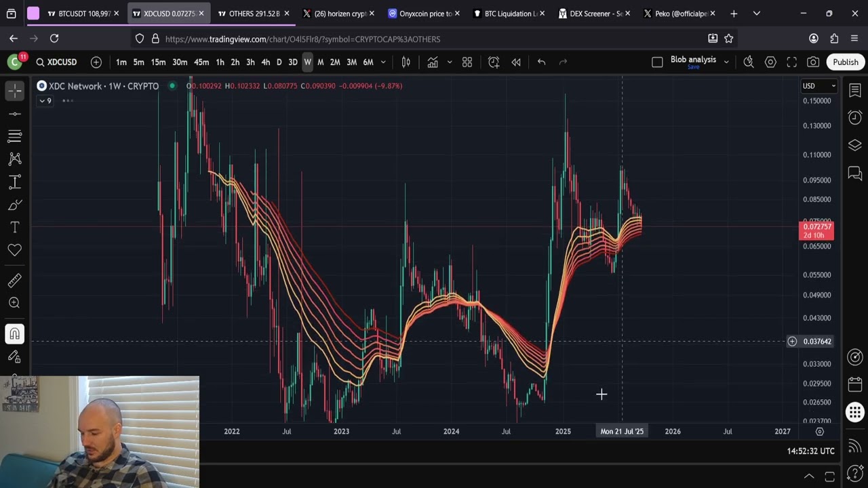
Task: Open the heart icons tool
Action: coord(15,250)
